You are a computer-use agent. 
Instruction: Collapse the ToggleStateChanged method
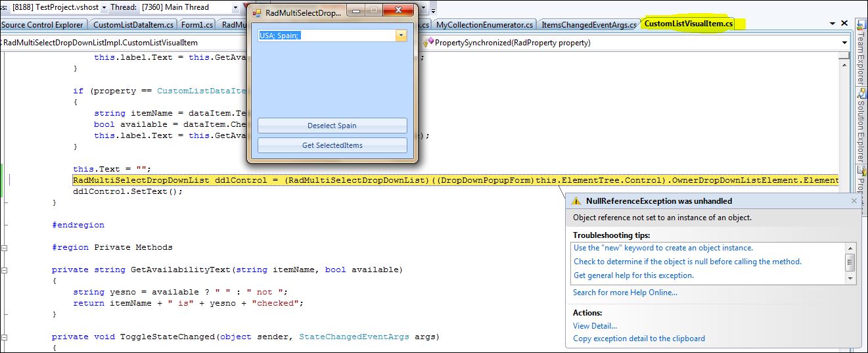tap(4, 337)
